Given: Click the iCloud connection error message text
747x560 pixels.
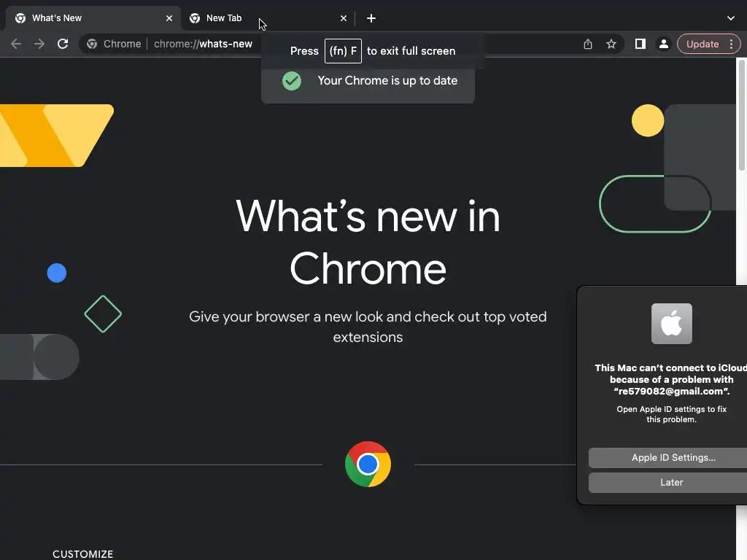Looking at the screenshot, I should pyautogui.click(x=671, y=379).
